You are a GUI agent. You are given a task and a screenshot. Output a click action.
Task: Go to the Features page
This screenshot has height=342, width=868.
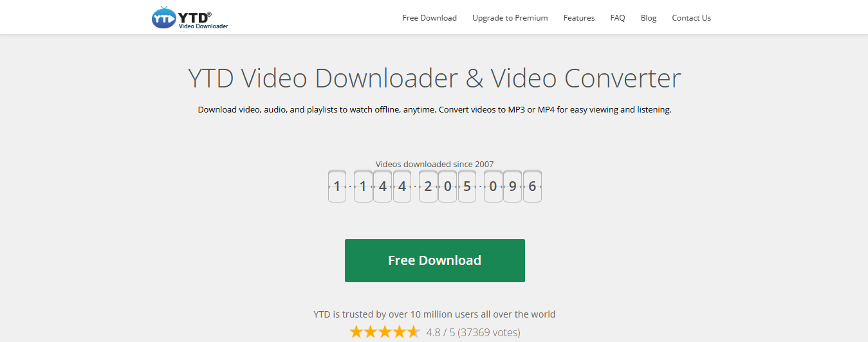pos(579,18)
